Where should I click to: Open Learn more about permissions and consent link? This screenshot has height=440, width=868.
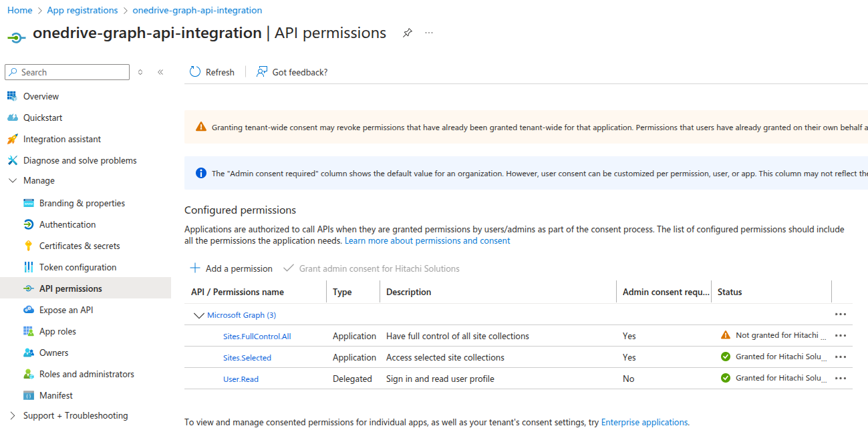click(x=428, y=240)
